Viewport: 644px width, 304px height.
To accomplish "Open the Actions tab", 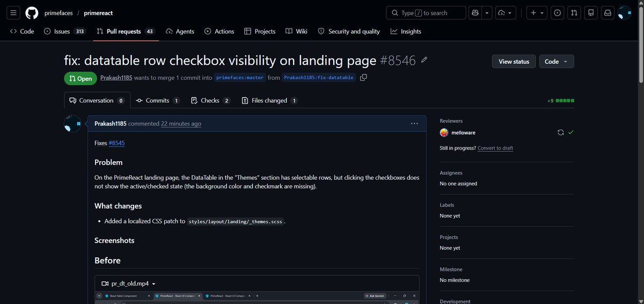I will [219, 32].
